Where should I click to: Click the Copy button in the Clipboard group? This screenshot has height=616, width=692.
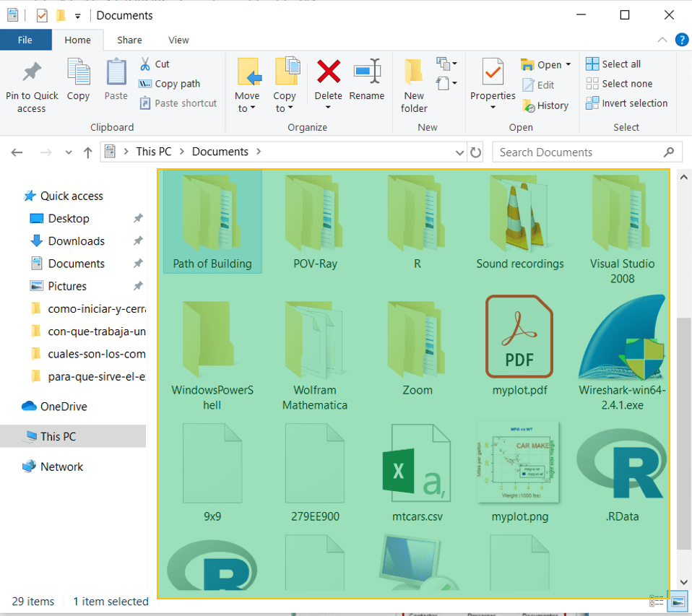coord(78,80)
